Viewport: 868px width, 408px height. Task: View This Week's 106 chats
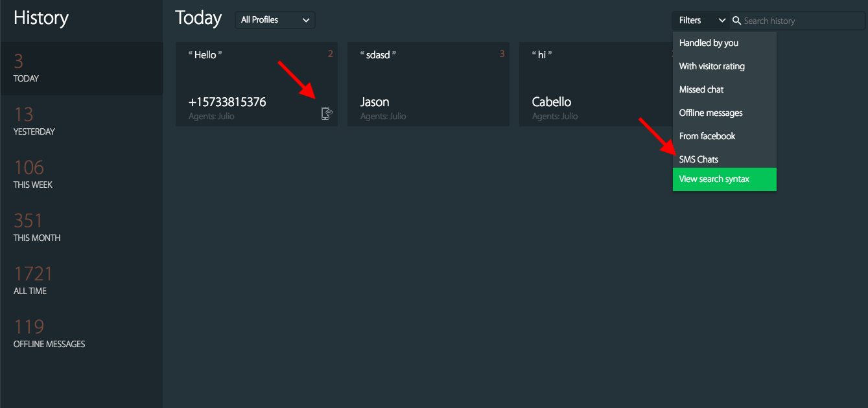[81, 175]
